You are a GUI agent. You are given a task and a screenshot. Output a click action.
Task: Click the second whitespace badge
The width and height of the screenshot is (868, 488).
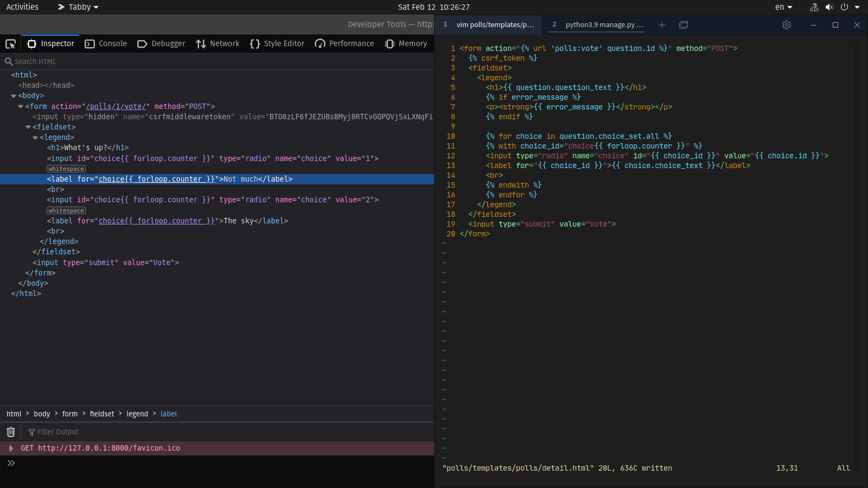point(66,210)
